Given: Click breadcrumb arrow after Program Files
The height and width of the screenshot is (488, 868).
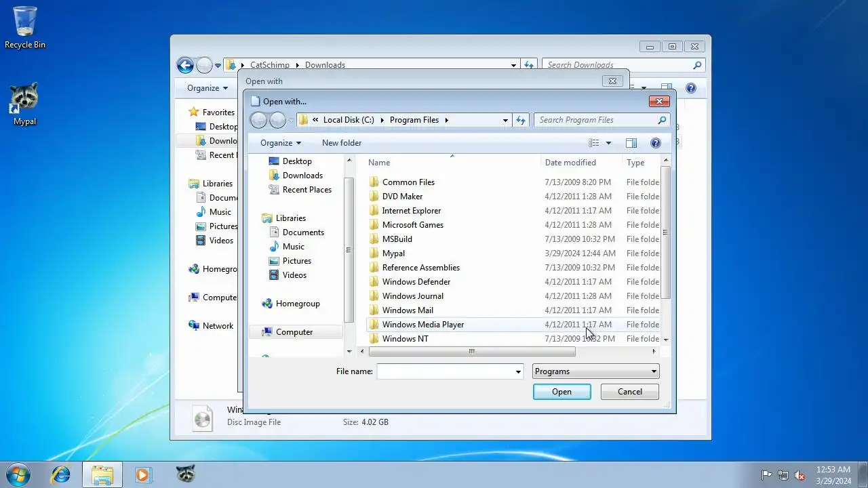Looking at the screenshot, I should coord(447,120).
